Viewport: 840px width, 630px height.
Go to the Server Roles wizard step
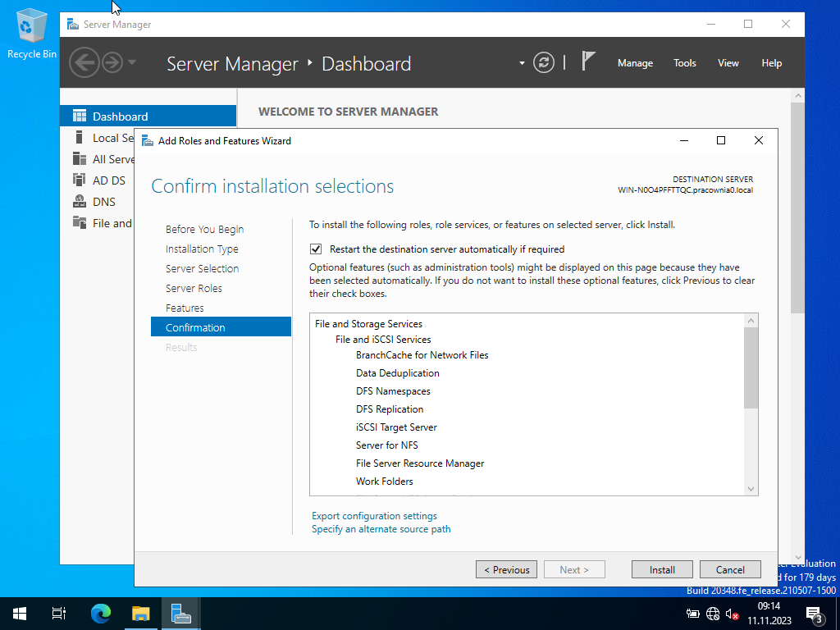(x=194, y=289)
